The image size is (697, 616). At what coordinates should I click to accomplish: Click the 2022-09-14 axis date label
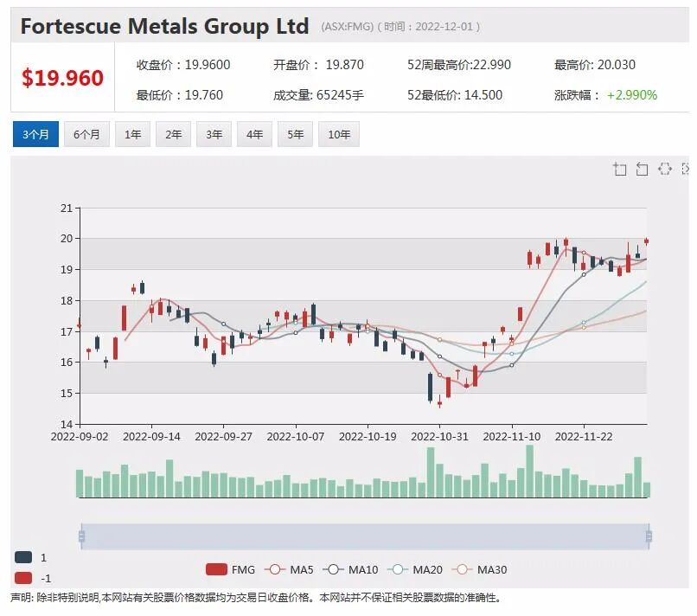(x=151, y=437)
